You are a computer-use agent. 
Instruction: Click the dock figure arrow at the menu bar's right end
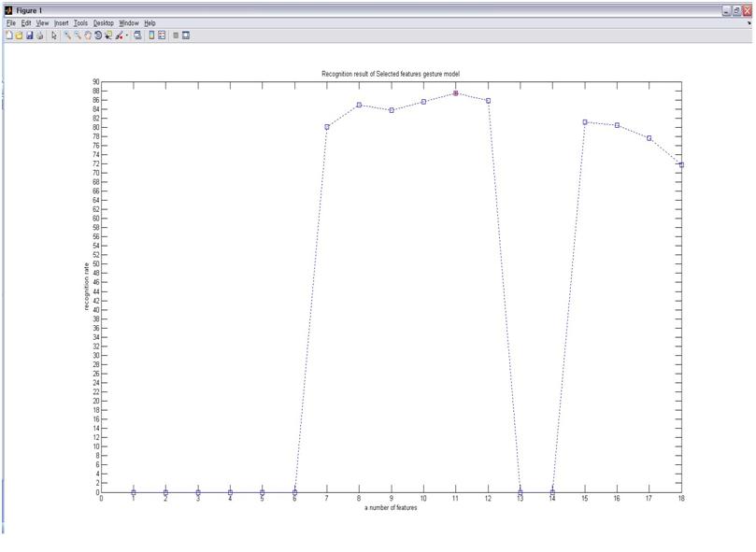749,23
